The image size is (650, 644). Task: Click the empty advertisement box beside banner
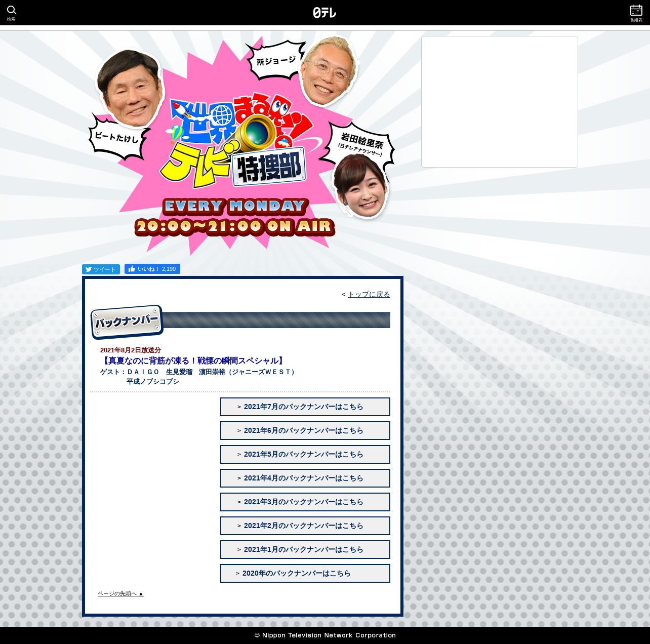click(x=500, y=102)
